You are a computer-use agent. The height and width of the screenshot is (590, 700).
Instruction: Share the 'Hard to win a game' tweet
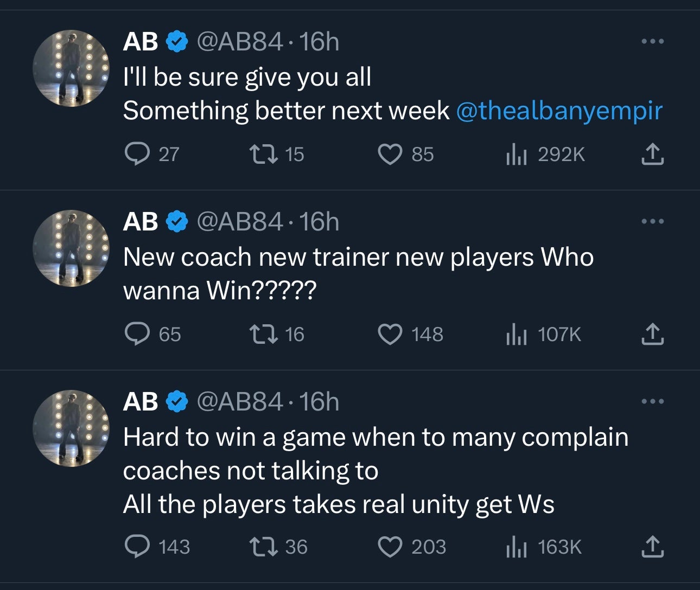[652, 547]
